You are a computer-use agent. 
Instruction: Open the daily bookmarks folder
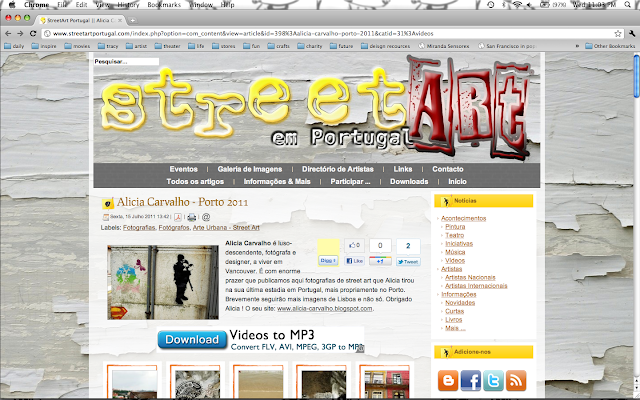pyautogui.click(x=14, y=46)
